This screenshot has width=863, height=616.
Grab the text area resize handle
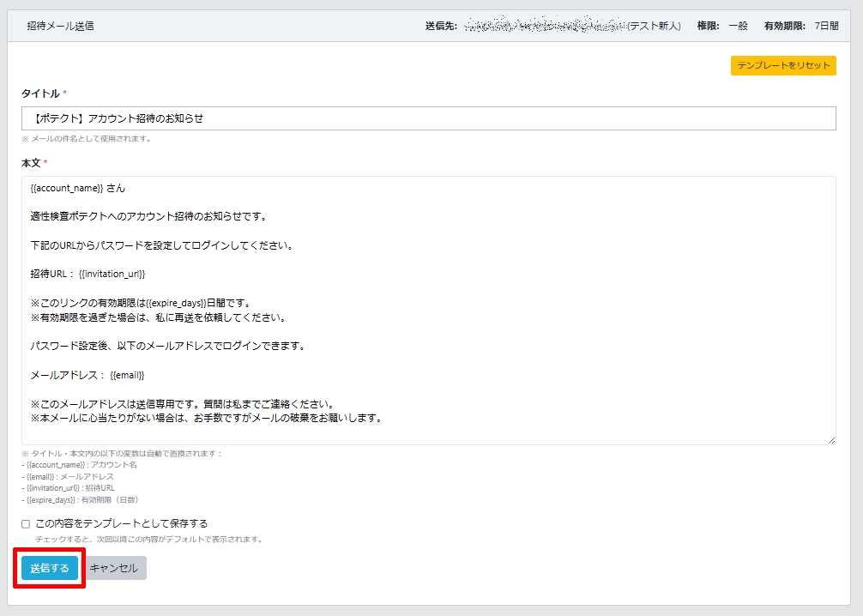[x=831, y=440]
